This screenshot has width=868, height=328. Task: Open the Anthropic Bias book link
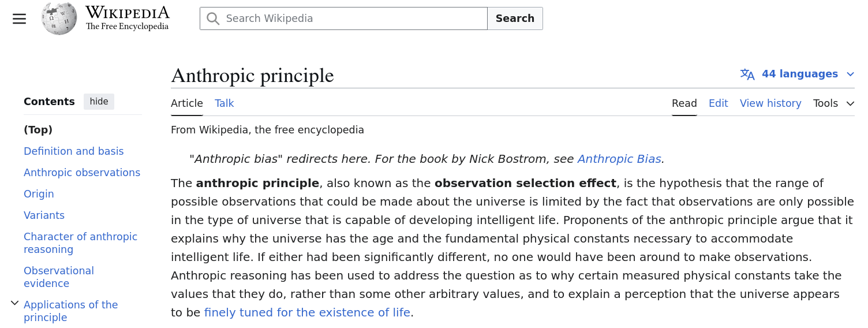pos(619,159)
